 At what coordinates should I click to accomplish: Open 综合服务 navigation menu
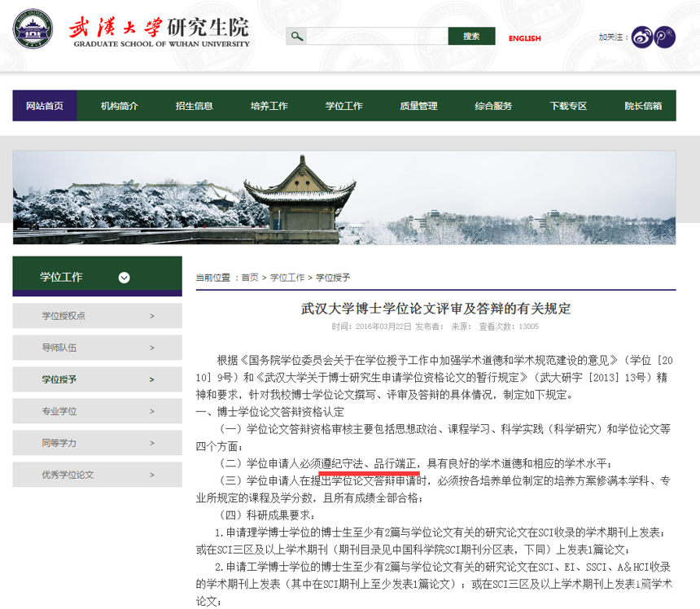point(493,106)
